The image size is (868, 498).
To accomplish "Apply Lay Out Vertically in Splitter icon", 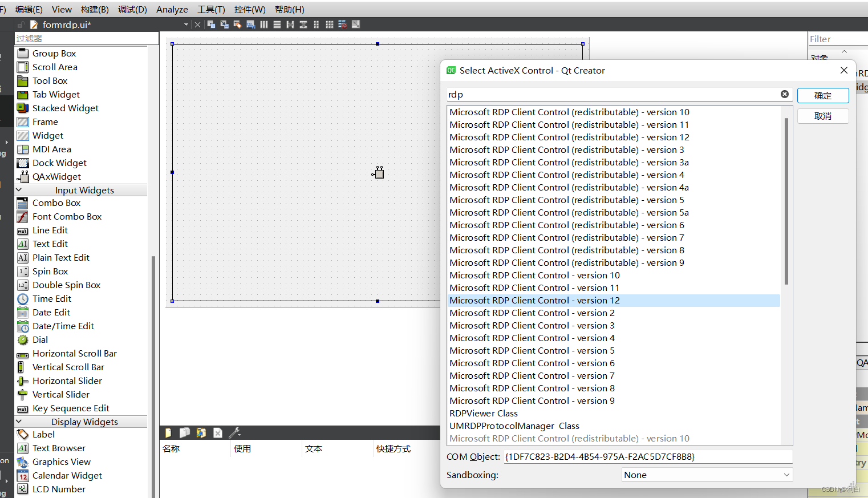I will pyautogui.click(x=303, y=25).
